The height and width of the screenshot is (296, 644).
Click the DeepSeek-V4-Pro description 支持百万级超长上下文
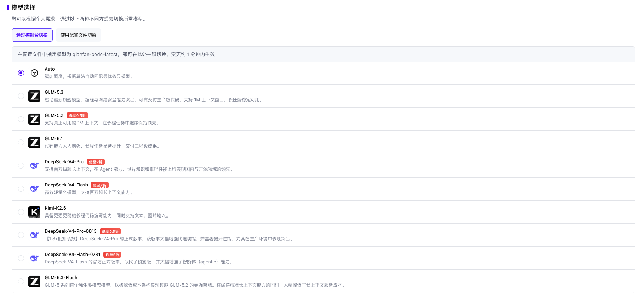pyautogui.click(x=140, y=169)
